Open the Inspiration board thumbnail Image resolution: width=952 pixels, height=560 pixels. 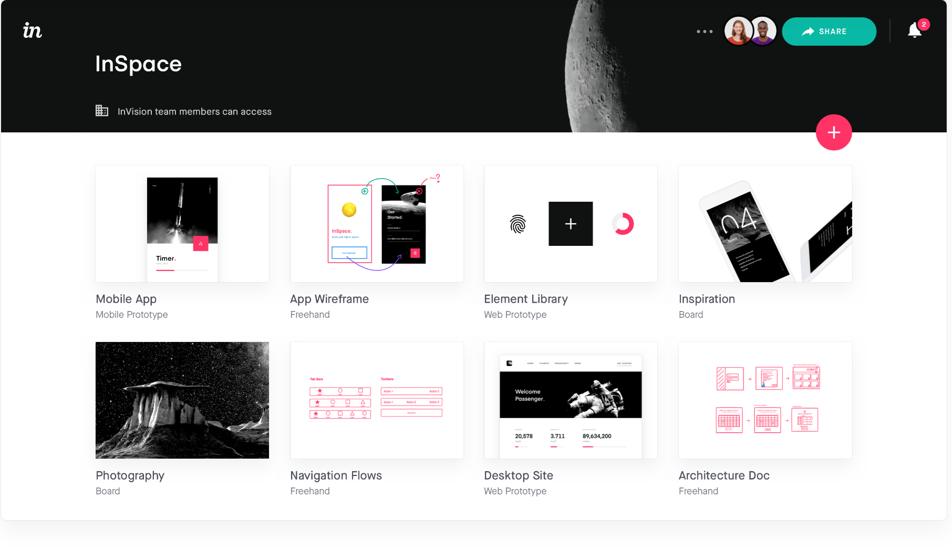(x=765, y=224)
